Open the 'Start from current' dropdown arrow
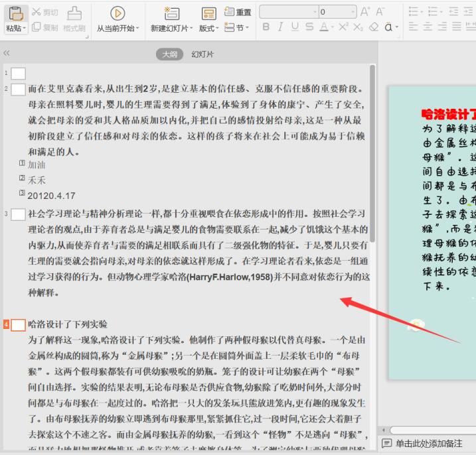This screenshot has width=476, height=455. [137, 29]
